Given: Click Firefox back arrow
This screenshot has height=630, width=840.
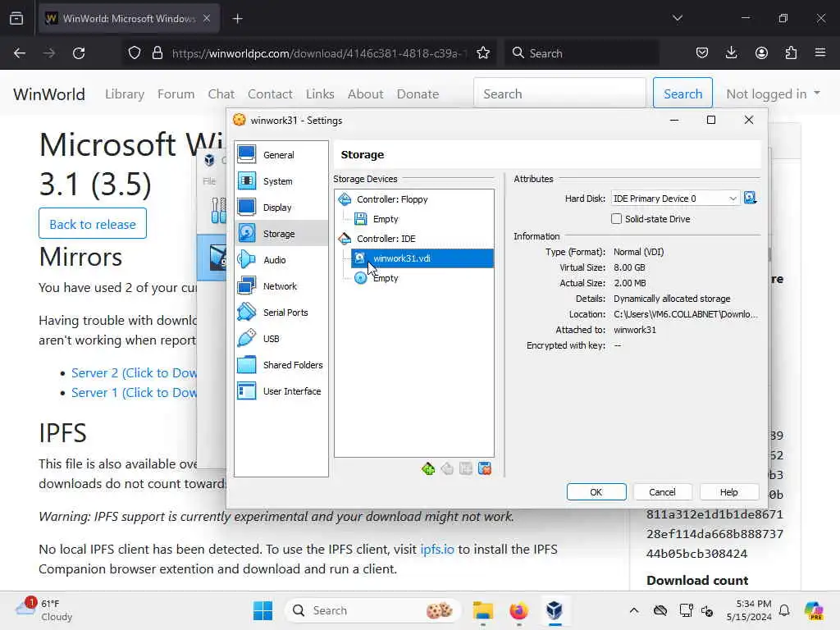Looking at the screenshot, I should (20, 53).
